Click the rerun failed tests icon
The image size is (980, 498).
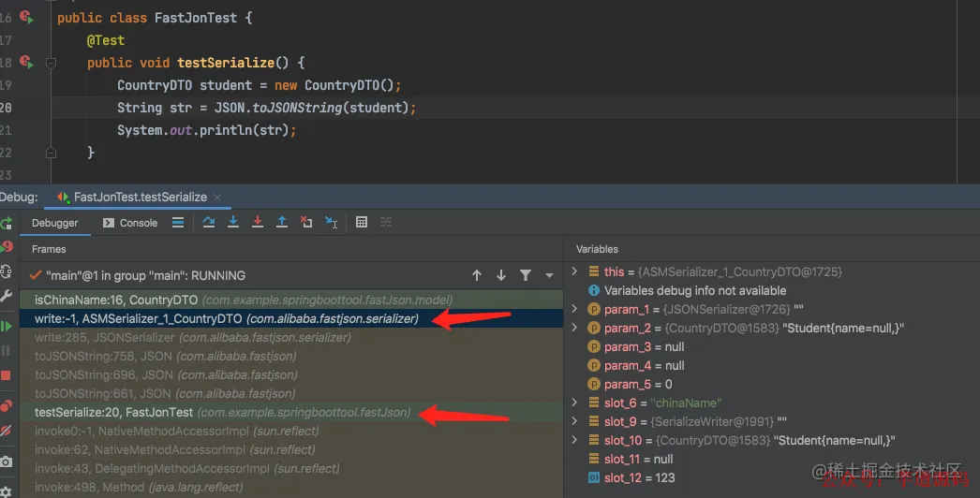[x=7, y=247]
